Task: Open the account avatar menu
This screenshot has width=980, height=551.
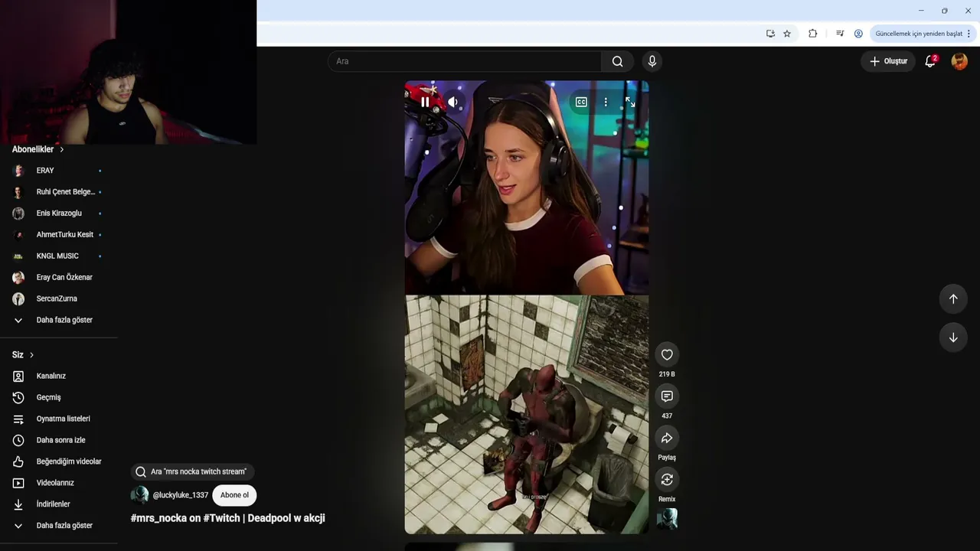Action: (959, 61)
